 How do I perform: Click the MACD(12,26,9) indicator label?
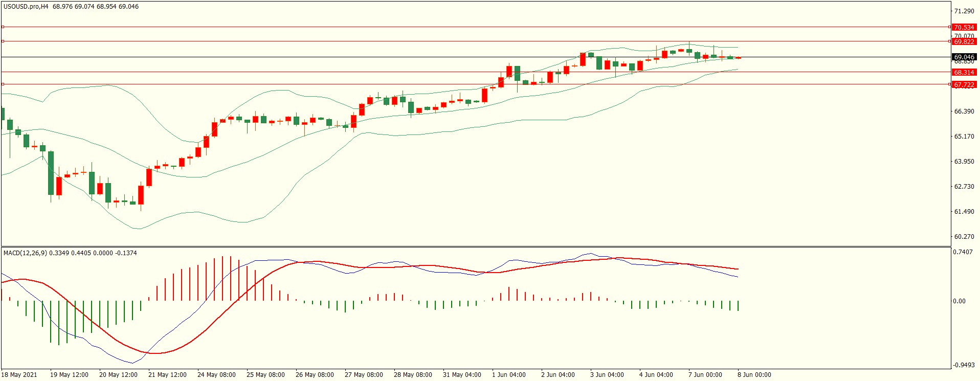[x=25, y=253]
